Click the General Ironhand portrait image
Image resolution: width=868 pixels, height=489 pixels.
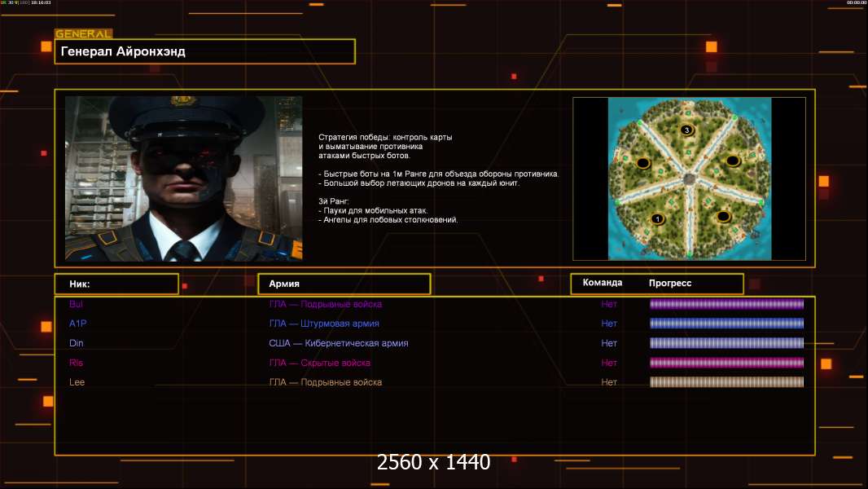pyautogui.click(x=183, y=178)
